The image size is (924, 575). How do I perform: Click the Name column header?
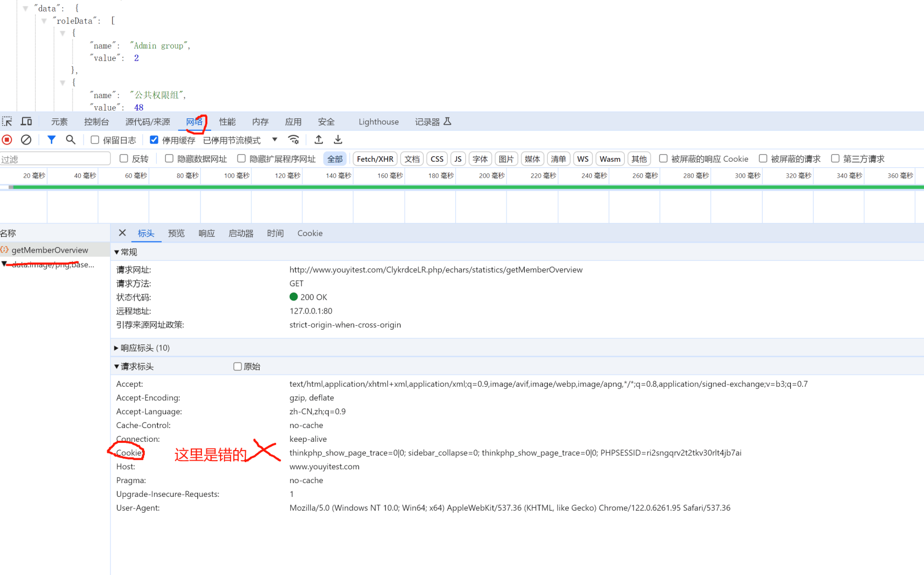click(55, 233)
